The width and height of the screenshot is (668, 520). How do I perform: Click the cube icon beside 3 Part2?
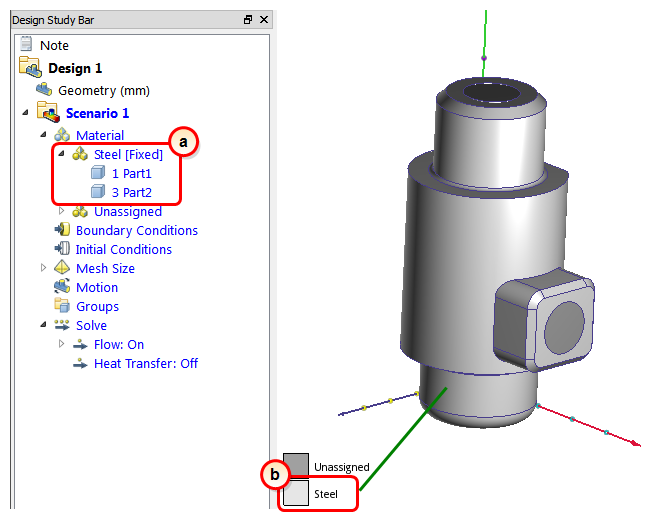(x=98, y=192)
